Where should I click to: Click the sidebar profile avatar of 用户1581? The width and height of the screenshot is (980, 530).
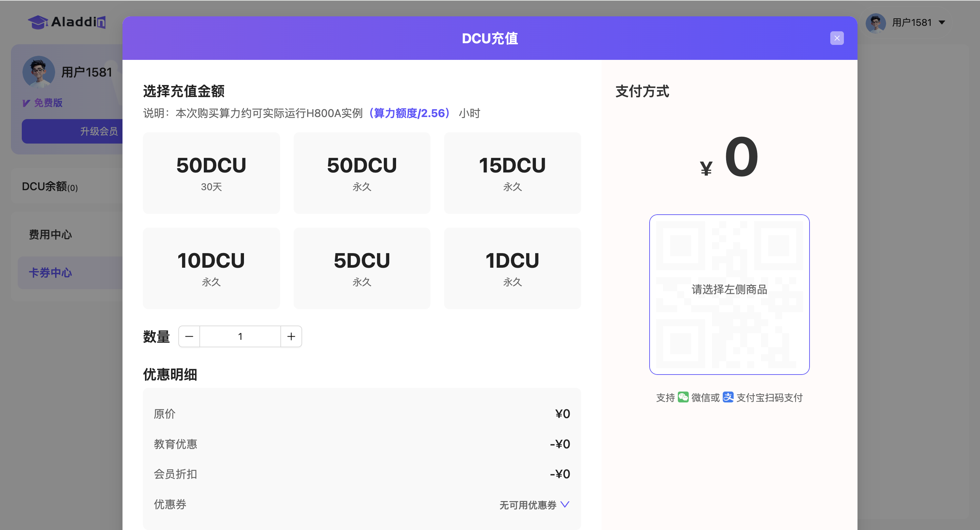tap(38, 72)
